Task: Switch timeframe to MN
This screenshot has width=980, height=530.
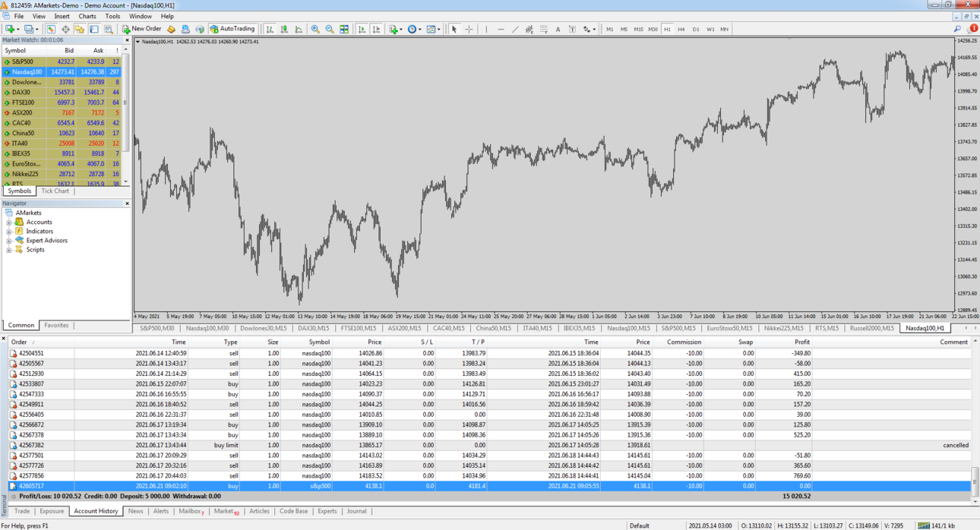Action: tap(724, 29)
